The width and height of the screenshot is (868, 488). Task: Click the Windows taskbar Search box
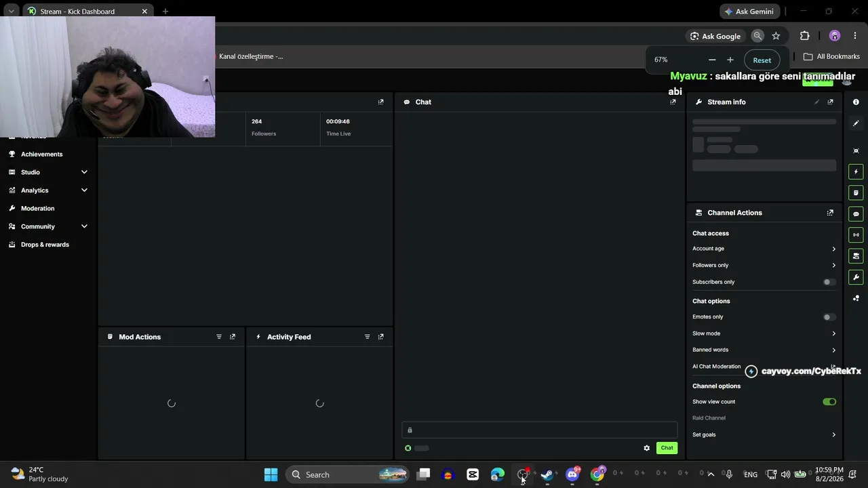click(x=347, y=474)
